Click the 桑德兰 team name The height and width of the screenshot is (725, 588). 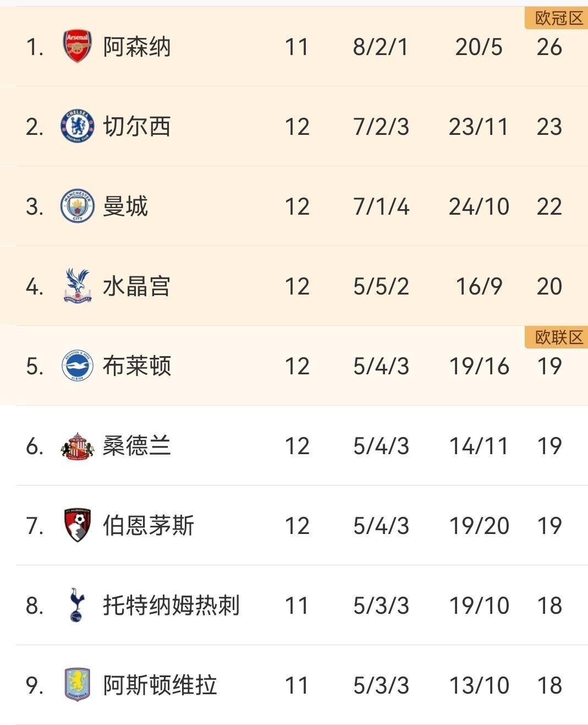(x=137, y=446)
